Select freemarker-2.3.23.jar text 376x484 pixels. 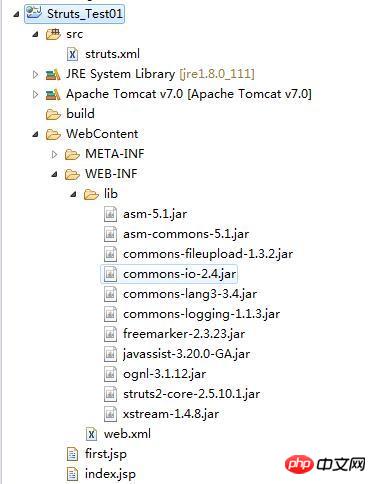click(184, 334)
